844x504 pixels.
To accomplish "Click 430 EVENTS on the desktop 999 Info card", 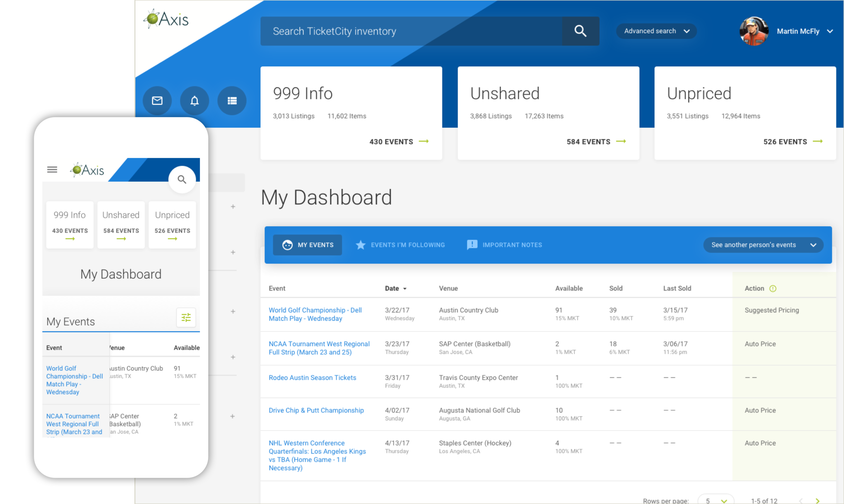I will 391,142.
